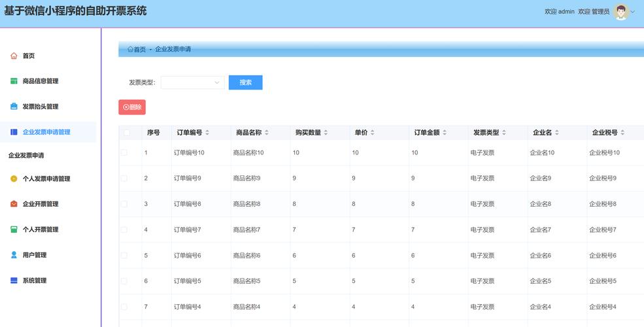
Task: Sort by 发票类型 column arrows
Action: point(504,132)
